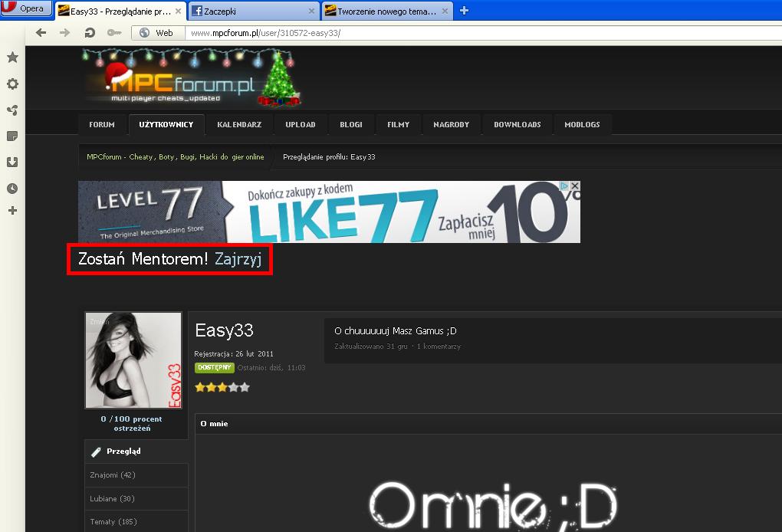This screenshot has width=782, height=532.
Task: Click the star rating under Easy33
Action: 222,387
